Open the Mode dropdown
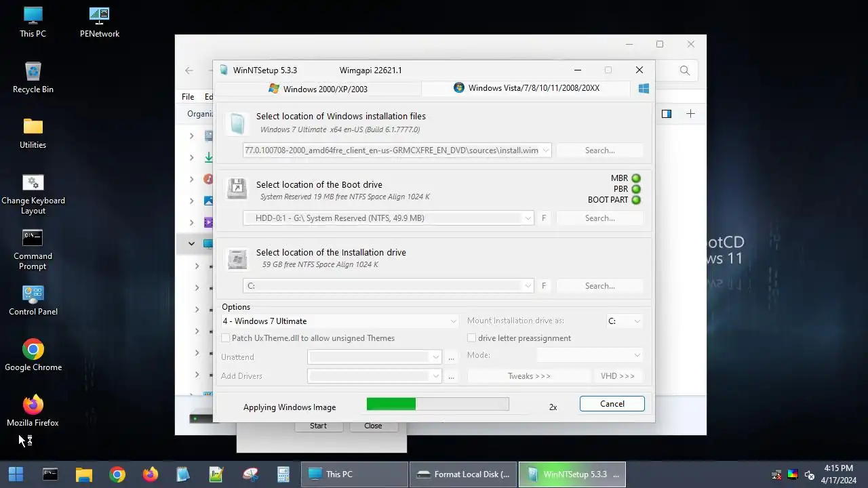Viewport: 868px width, 488px height. (x=590, y=355)
